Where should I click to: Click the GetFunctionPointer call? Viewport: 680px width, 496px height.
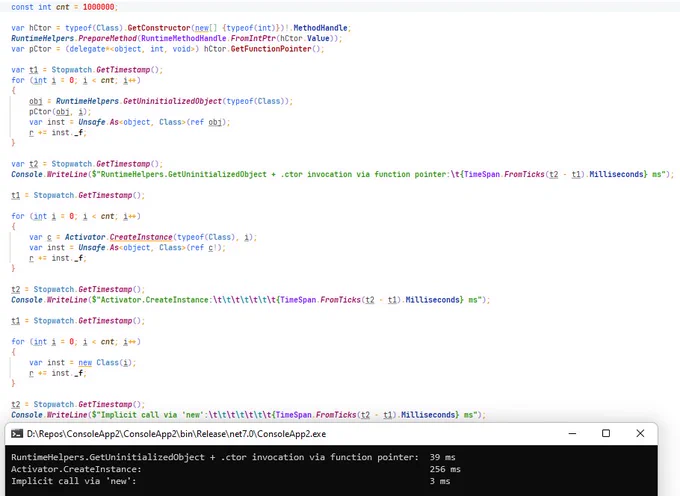tap(271, 49)
